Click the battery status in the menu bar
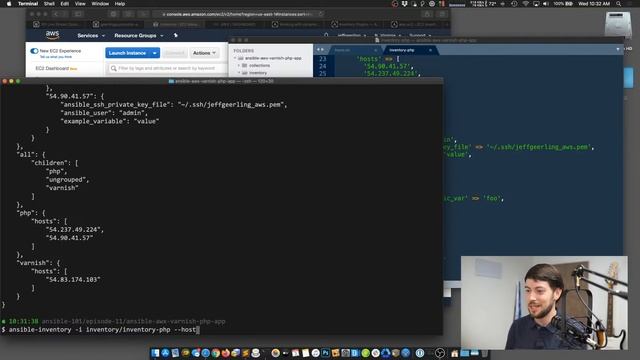Image resolution: width=640 pixels, height=360 pixels. coord(563,4)
